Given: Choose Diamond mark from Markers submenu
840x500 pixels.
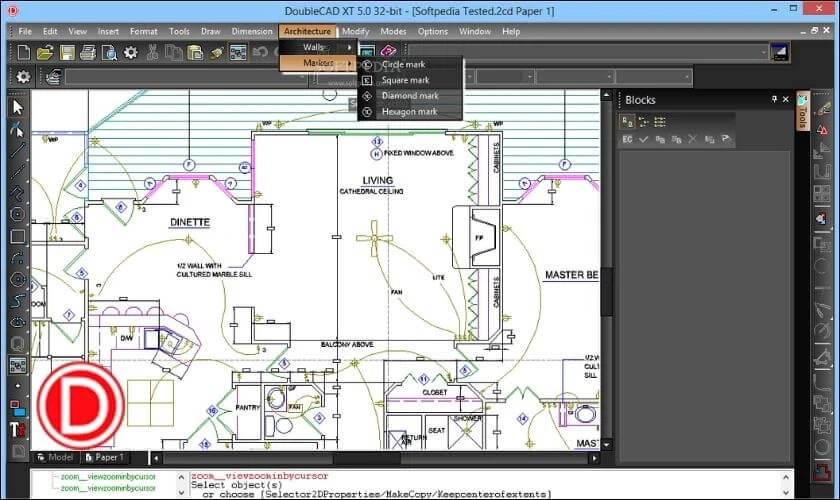Looking at the screenshot, I should (410, 96).
